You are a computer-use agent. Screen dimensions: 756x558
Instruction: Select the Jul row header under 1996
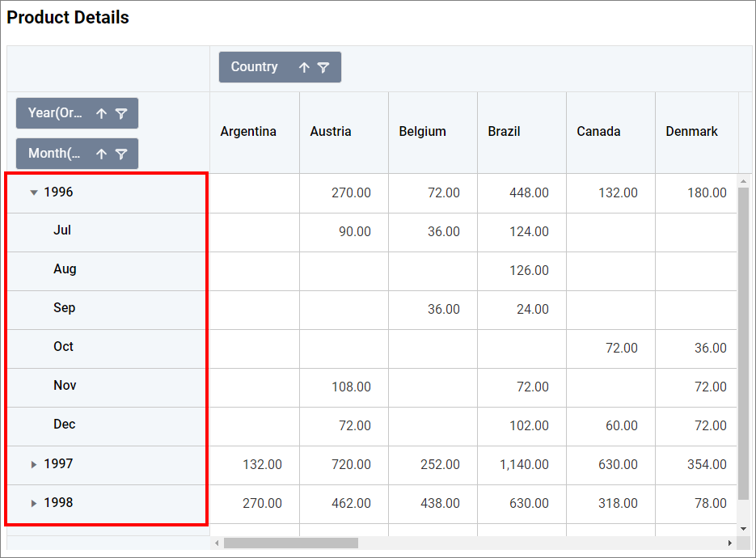pos(63,231)
